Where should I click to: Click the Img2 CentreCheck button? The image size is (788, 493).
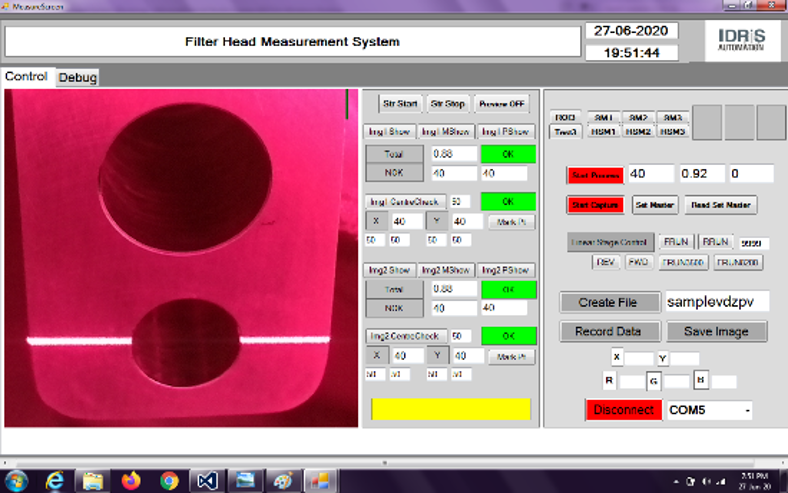(x=405, y=336)
